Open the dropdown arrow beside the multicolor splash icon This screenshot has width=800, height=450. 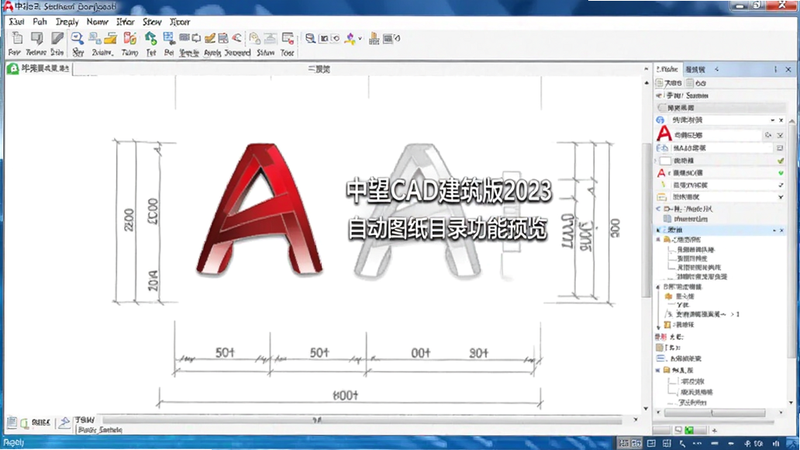[x=360, y=38]
